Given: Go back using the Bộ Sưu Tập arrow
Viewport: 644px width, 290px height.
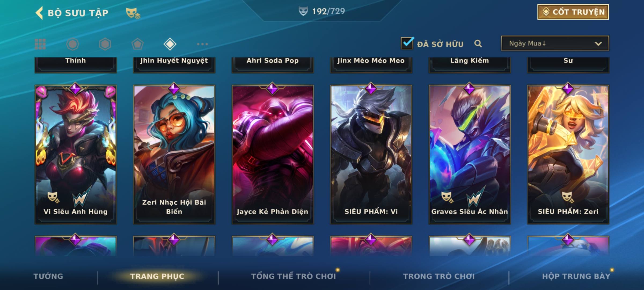Looking at the screenshot, I should point(39,13).
